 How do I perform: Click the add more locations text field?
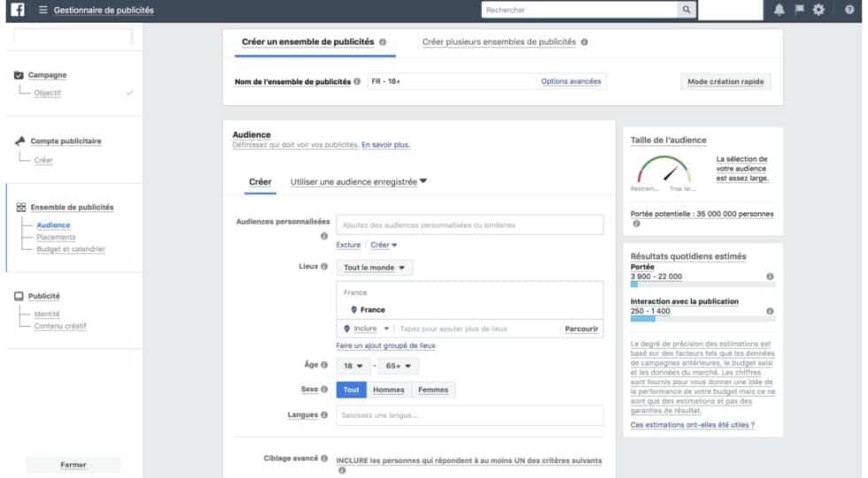[x=477, y=328]
